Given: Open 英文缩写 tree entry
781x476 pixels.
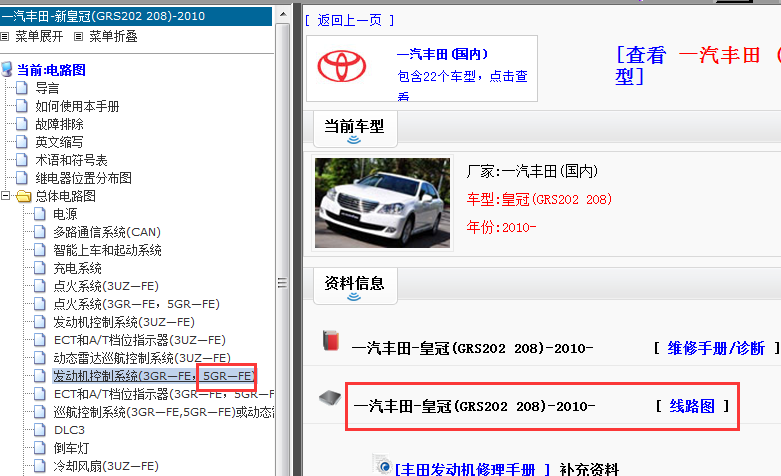Looking at the screenshot, I should [59, 142].
